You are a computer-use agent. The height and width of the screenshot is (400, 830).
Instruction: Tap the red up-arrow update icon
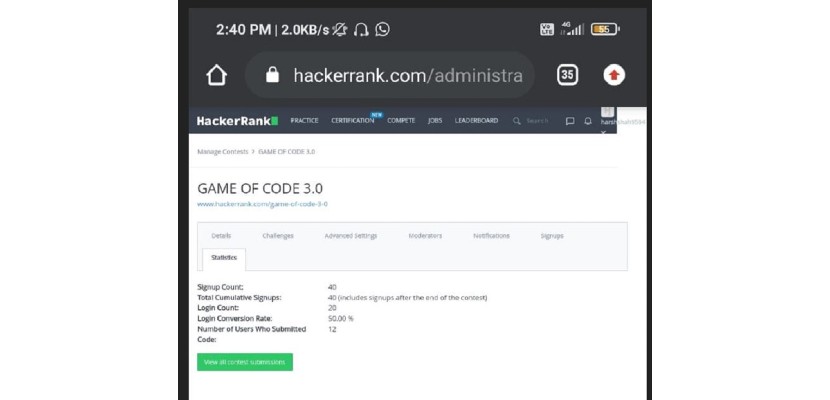point(614,75)
